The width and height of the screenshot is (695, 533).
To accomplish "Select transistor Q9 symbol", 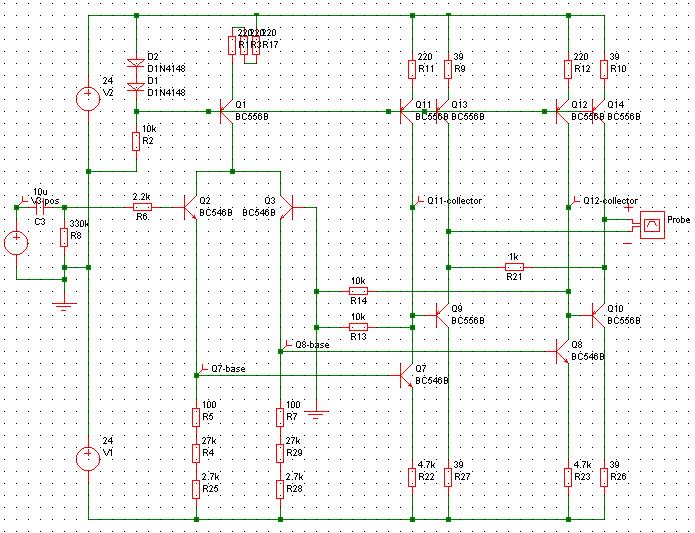I will [x=442, y=315].
